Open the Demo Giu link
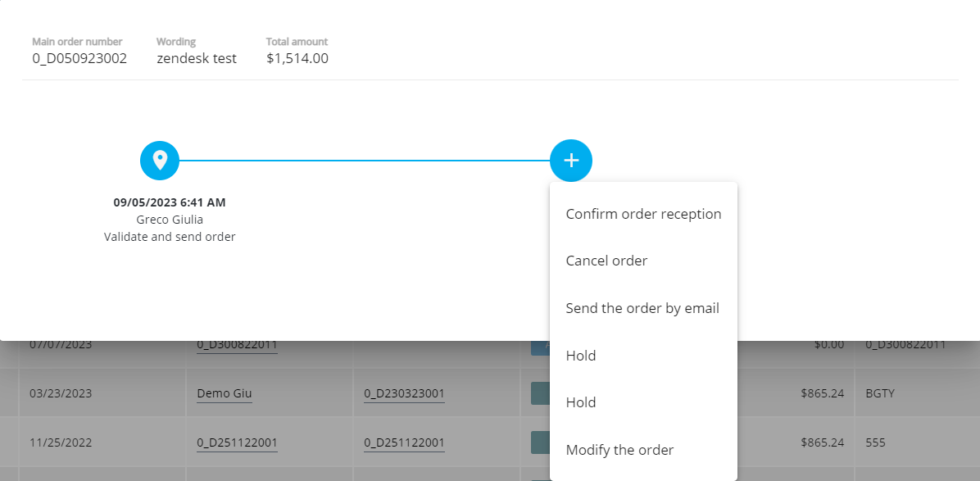 (x=225, y=393)
